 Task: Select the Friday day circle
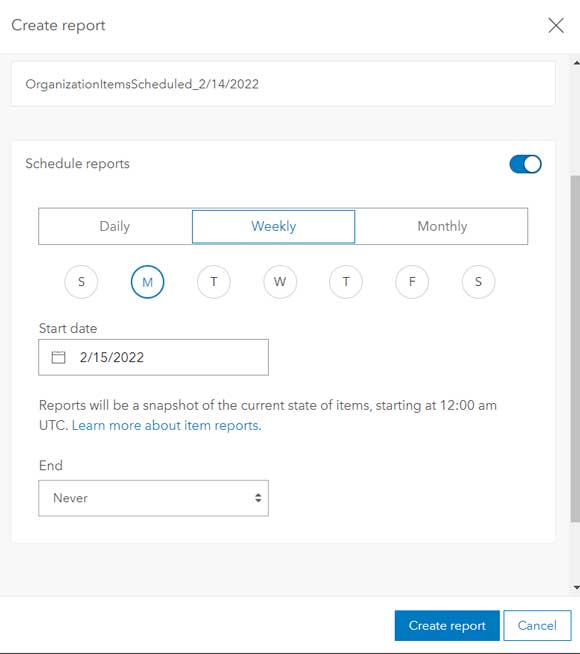pos(412,282)
